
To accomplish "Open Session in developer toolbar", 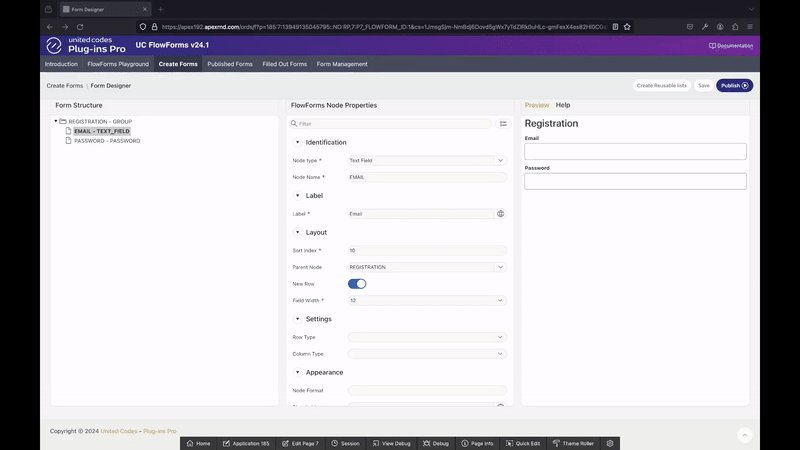I will pyautogui.click(x=345, y=443).
